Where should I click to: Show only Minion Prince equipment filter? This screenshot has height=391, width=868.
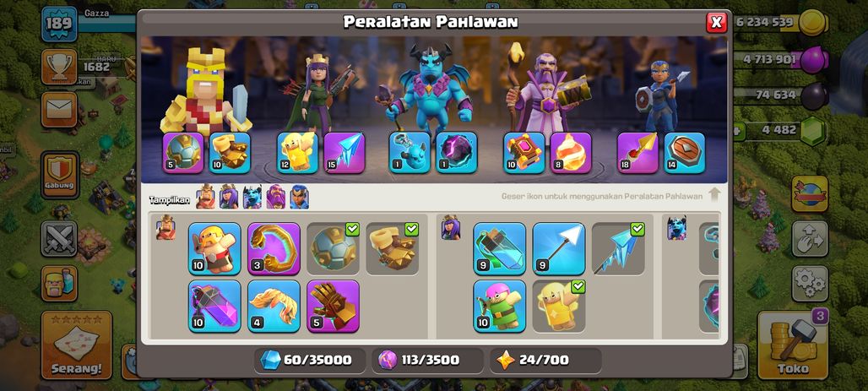(x=252, y=197)
